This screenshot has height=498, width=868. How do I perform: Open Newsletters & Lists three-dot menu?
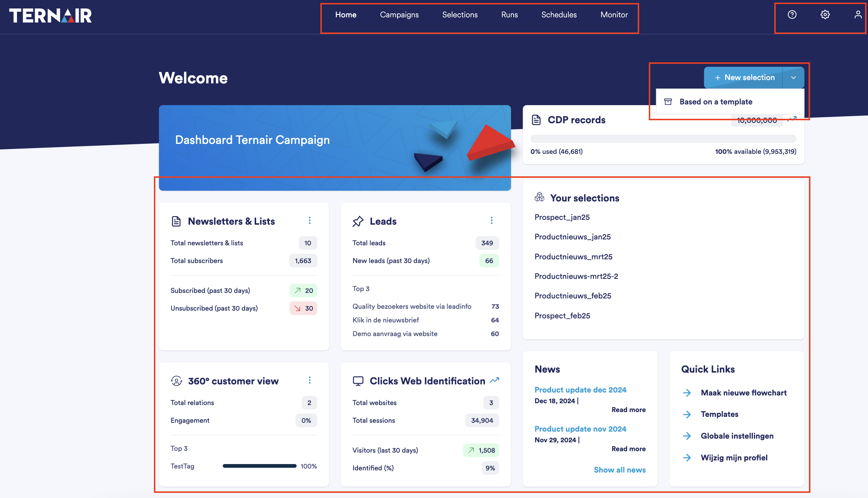click(310, 221)
